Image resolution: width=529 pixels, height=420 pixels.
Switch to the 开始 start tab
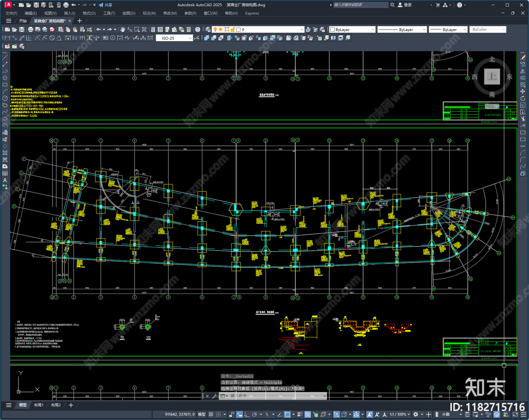tap(23, 21)
